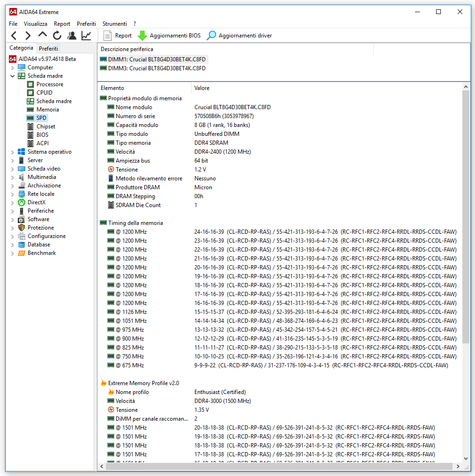475x476 pixels.
Task: Open the ? help menu
Action: pos(135,24)
